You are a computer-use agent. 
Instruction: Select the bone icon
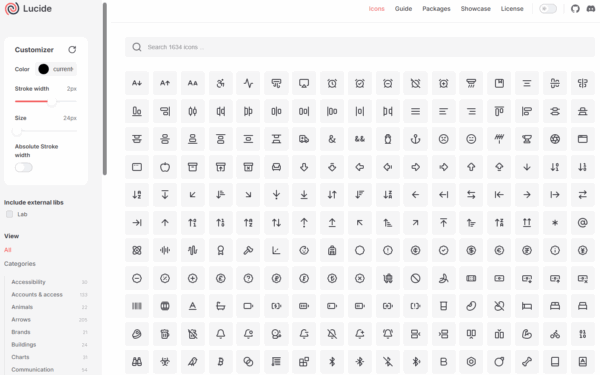tap(527, 362)
